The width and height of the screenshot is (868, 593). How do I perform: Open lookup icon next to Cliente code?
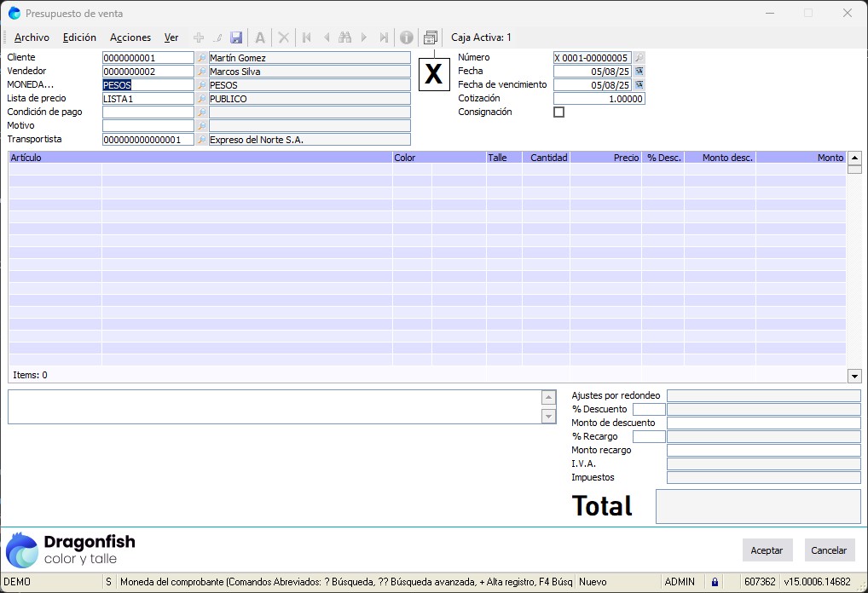coord(202,58)
